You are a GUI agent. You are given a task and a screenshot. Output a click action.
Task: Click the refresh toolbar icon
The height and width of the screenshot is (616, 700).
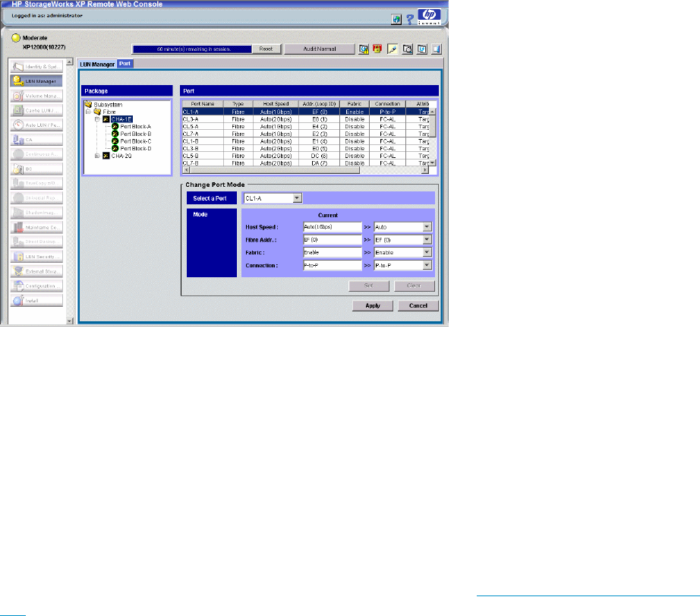[x=422, y=49]
